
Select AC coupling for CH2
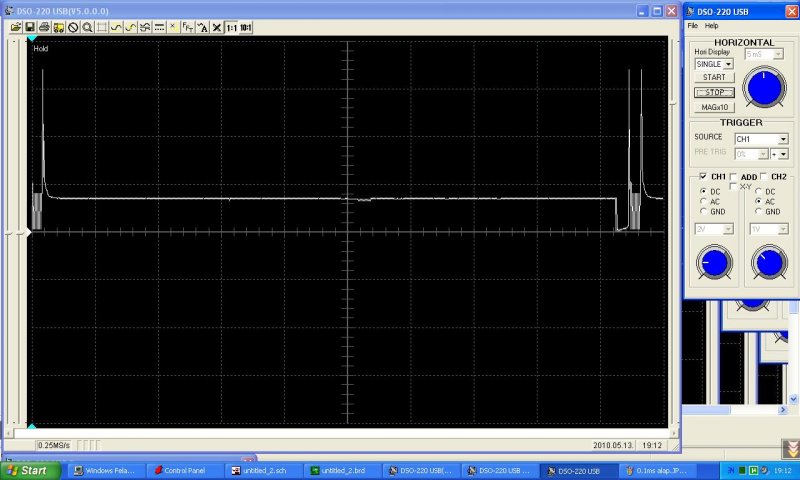(759, 201)
